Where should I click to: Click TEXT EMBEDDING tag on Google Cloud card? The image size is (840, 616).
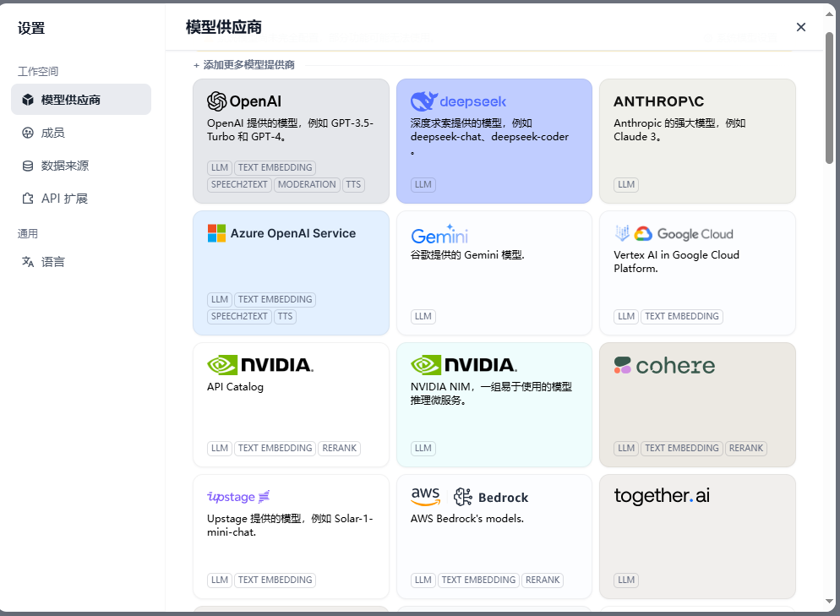(682, 317)
